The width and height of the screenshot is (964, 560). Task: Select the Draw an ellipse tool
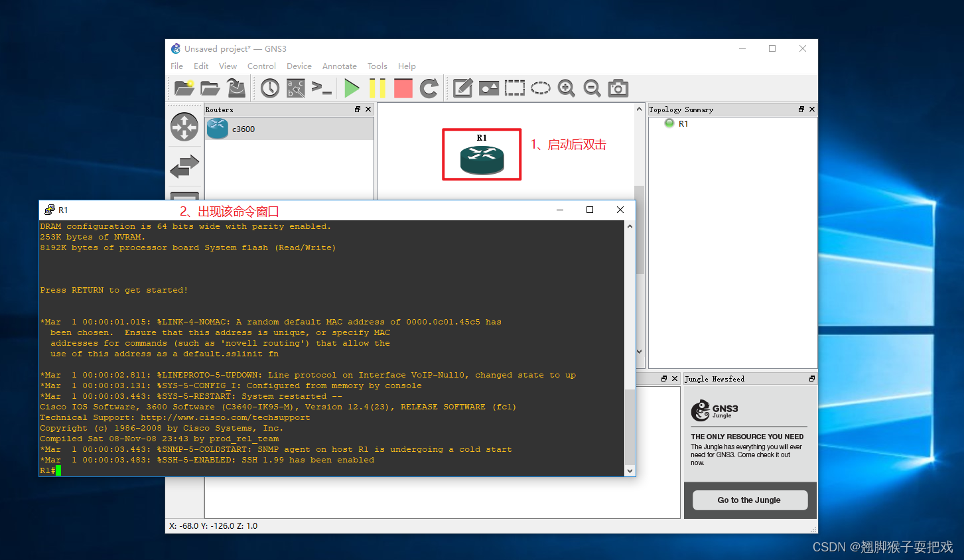[541, 88]
